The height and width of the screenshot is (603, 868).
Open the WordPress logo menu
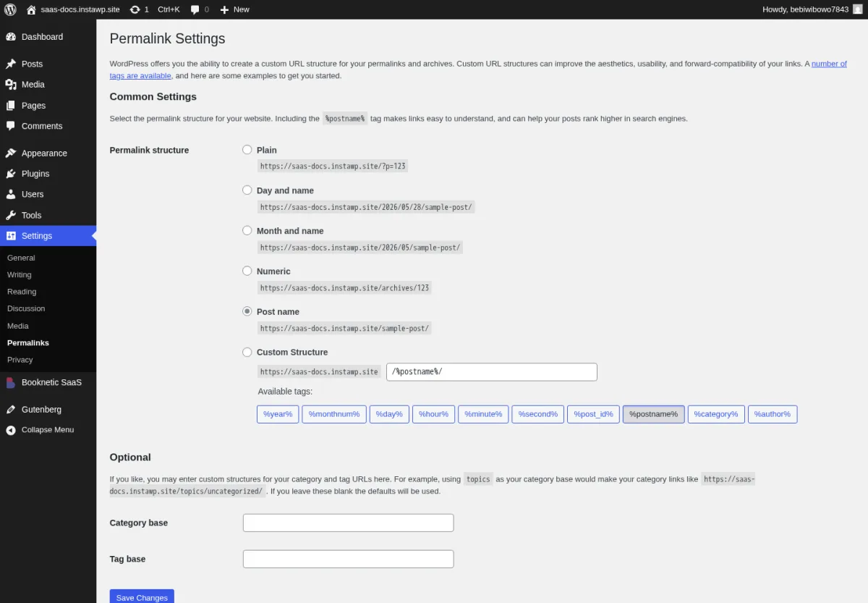pyautogui.click(x=10, y=9)
